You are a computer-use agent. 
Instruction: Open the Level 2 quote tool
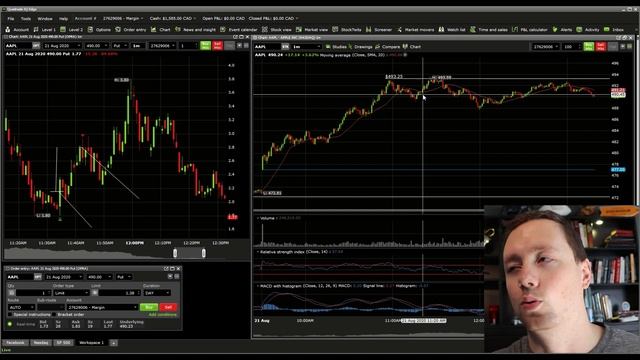(71, 29)
